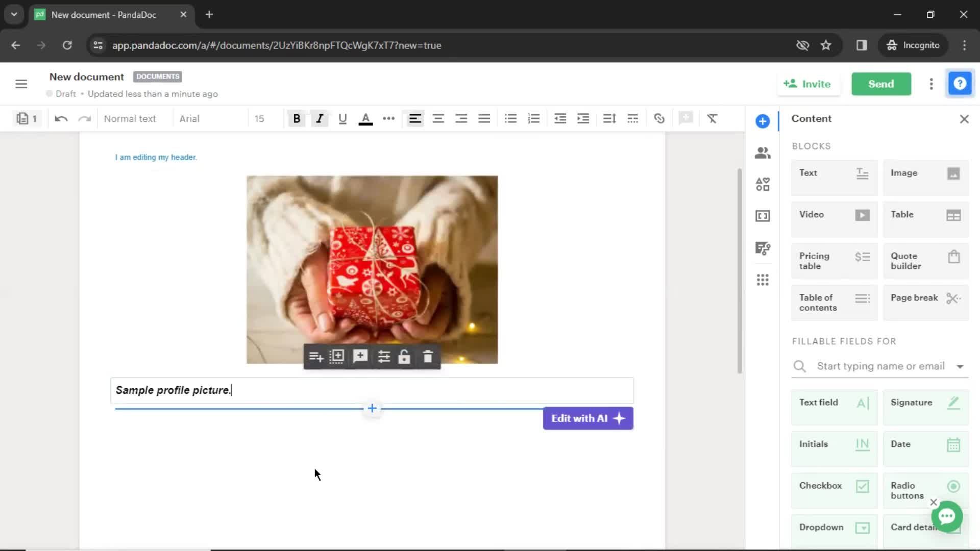Select the text alignment center icon
Viewport: 980px width, 551px height.
coord(438,118)
